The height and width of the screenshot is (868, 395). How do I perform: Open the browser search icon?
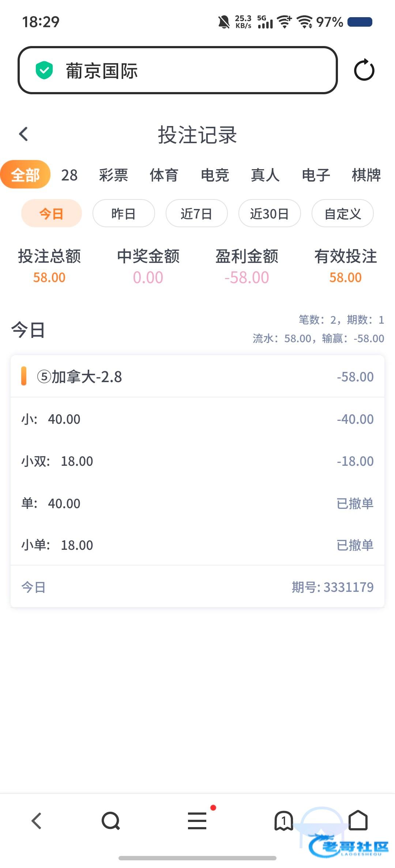coord(111,821)
